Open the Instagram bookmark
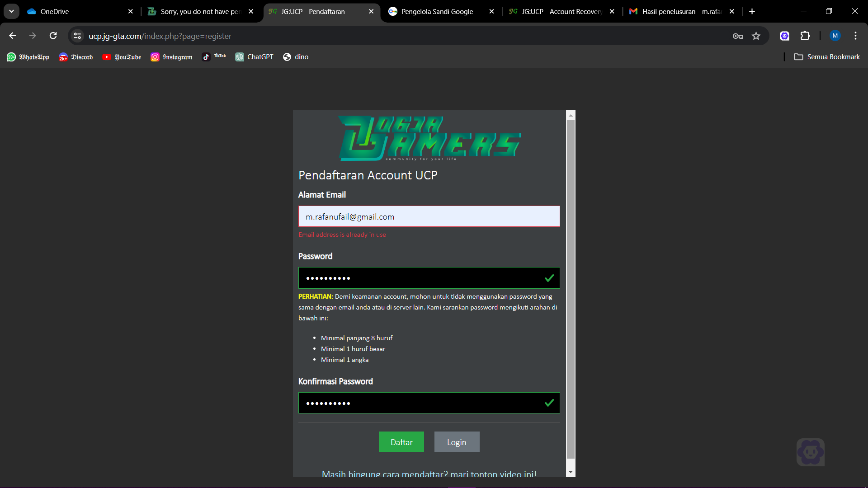 pos(171,57)
